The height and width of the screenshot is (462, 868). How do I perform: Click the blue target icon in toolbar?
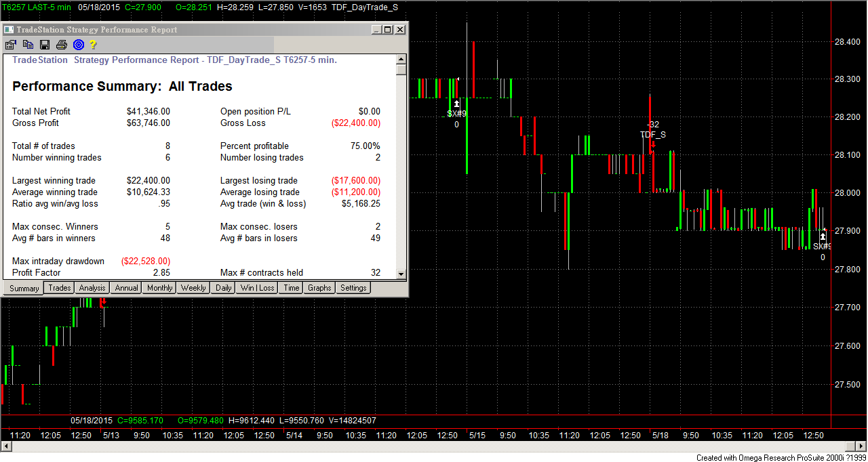(78, 45)
